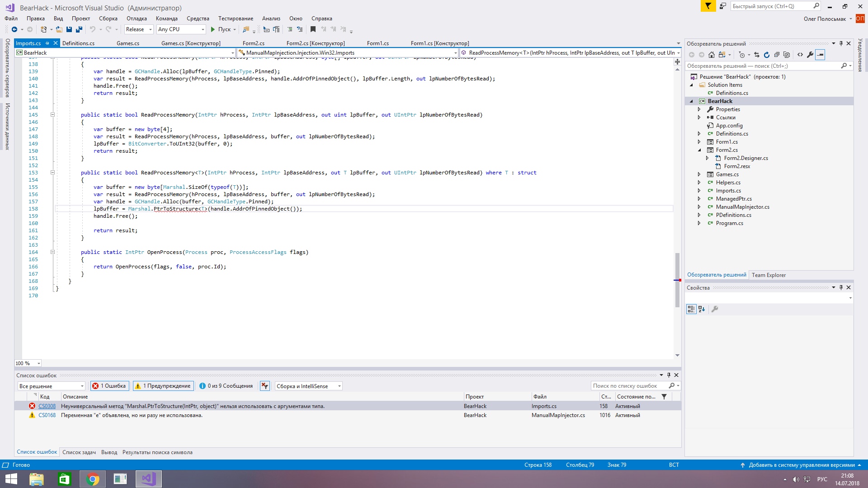The image size is (868, 488).
Task: Toggle bookmark icon in the toolbar
Action: point(313,29)
